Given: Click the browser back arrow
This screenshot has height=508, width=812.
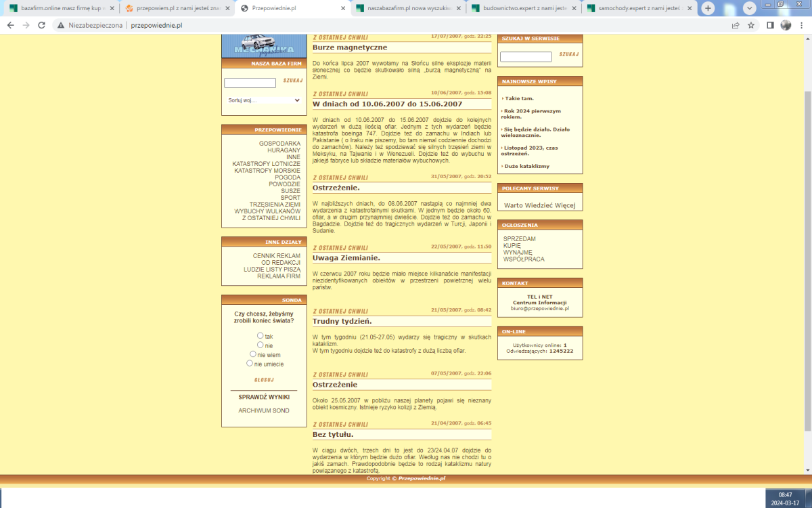Looking at the screenshot, I should [10, 25].
